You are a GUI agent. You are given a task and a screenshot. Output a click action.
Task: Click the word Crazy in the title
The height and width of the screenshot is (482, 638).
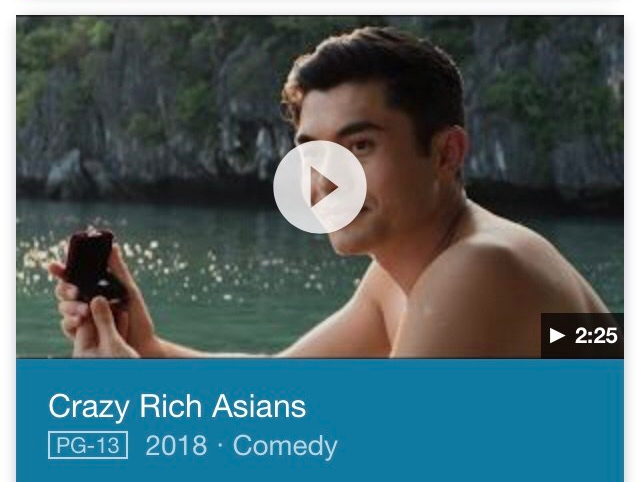pyautogui.click(x=89, y=407)
